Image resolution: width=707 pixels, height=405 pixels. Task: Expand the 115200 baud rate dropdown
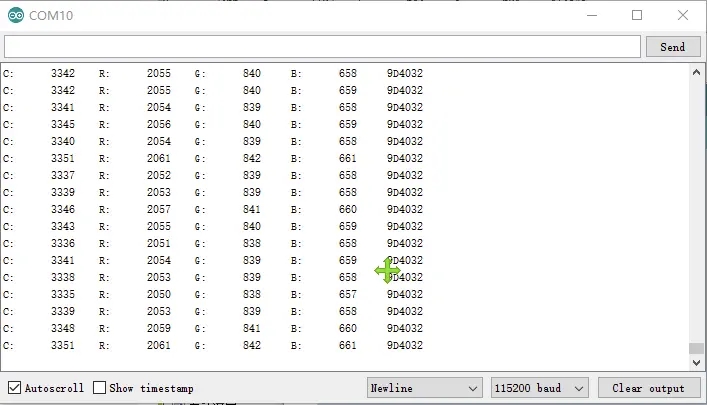(x=541, y=388)
